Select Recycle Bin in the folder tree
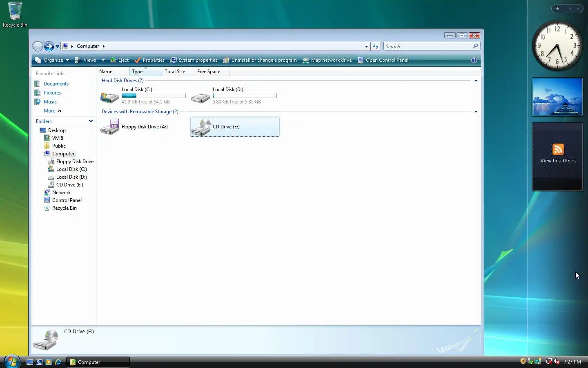This screenshot has width=588, height=368. 64,208
